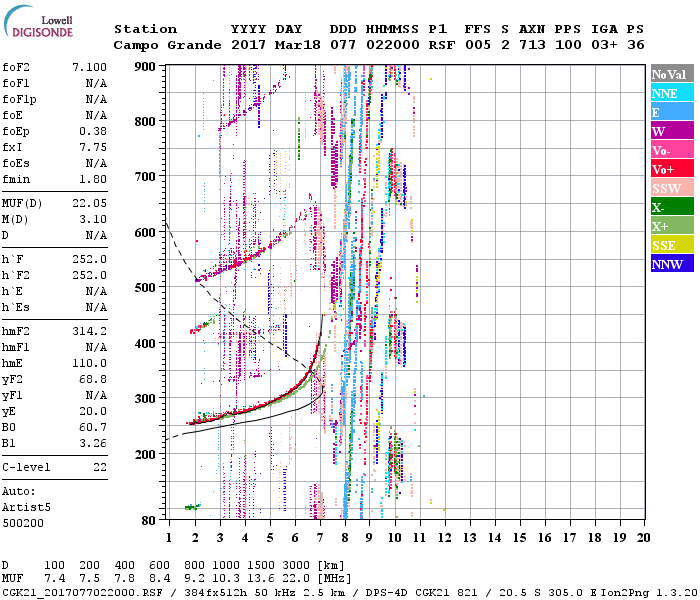This screenshot has height=600, width=700.
Task: Click the PPS value 100
Action: 568,45
